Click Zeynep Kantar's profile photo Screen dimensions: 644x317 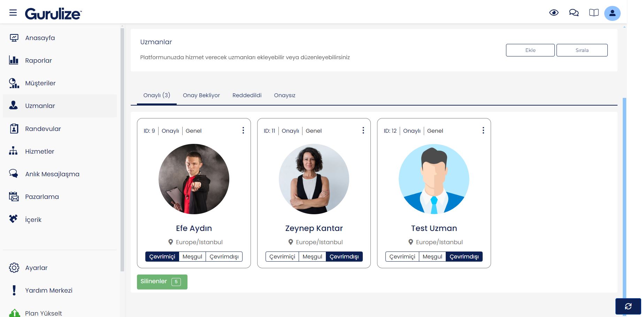[314, 179]
